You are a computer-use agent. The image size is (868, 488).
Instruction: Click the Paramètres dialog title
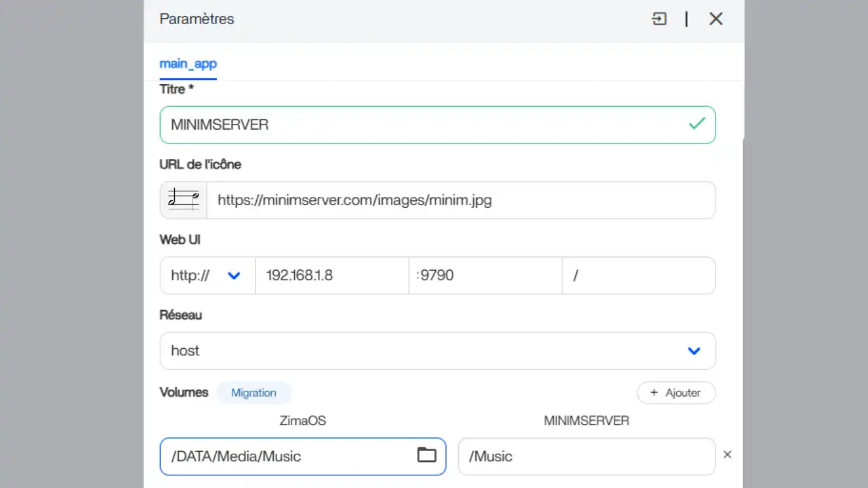tap(196, 19)
